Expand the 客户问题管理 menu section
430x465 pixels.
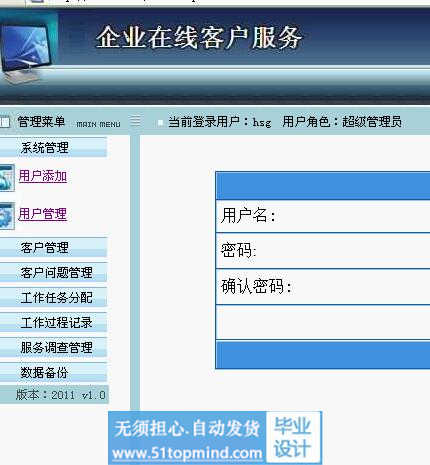point(53,272)
